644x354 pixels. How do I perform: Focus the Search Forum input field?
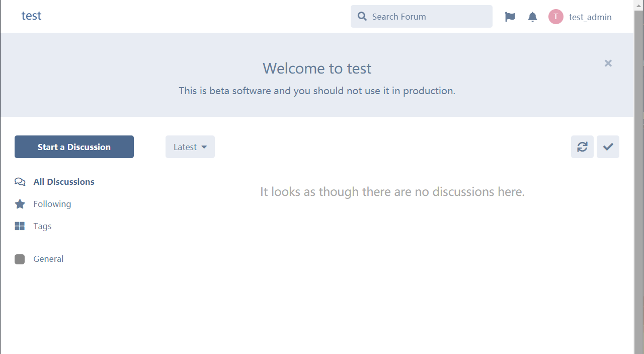coord(428,17)
